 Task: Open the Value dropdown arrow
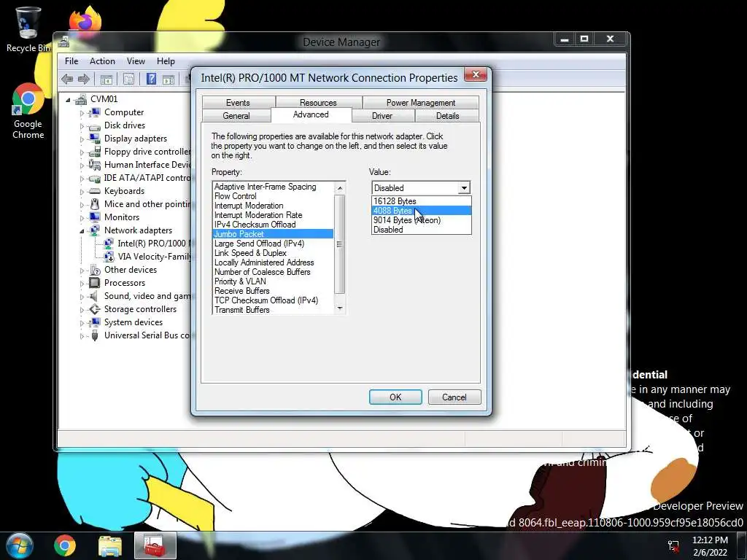463,188
